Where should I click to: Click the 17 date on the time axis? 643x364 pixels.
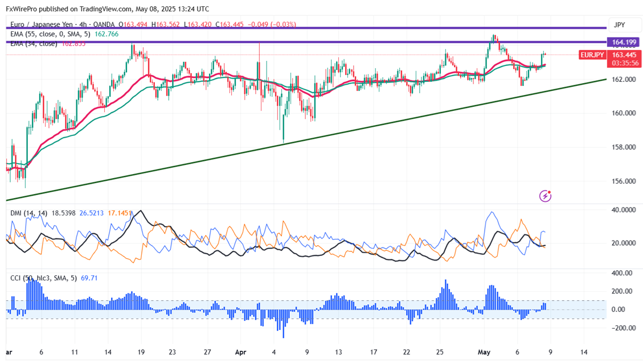[x=373, y=352]
